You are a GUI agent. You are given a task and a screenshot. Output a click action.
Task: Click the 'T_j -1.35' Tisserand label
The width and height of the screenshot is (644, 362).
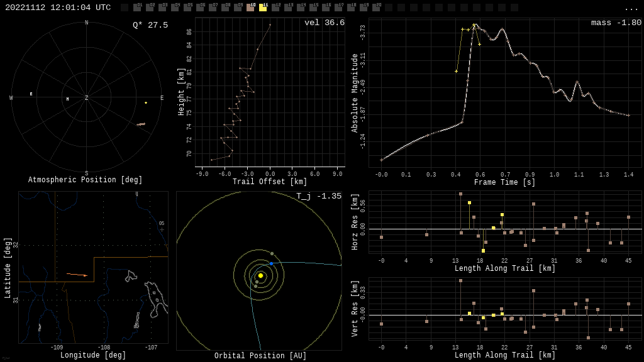pyautogui.click(x=319, y=197)
